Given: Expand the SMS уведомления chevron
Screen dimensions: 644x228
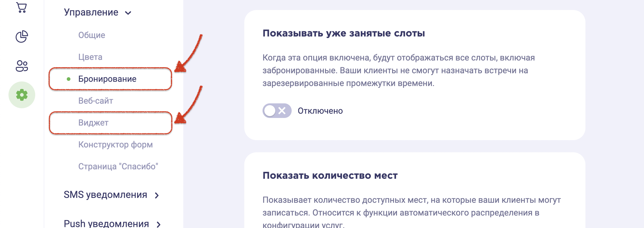Looking at the screenshot, I should pyautogui.click(x=157, y=195).
